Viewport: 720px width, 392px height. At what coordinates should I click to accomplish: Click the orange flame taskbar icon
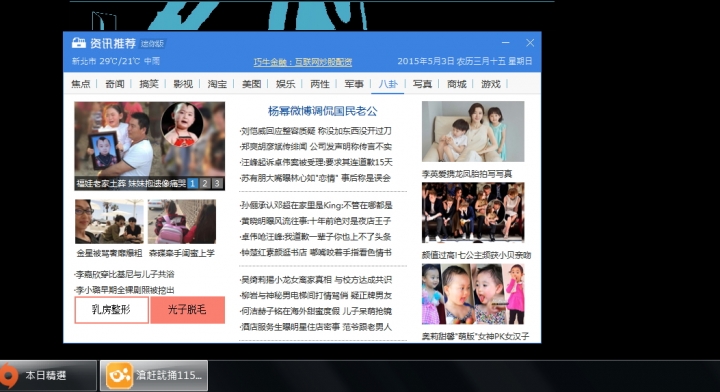pos(8,376)
